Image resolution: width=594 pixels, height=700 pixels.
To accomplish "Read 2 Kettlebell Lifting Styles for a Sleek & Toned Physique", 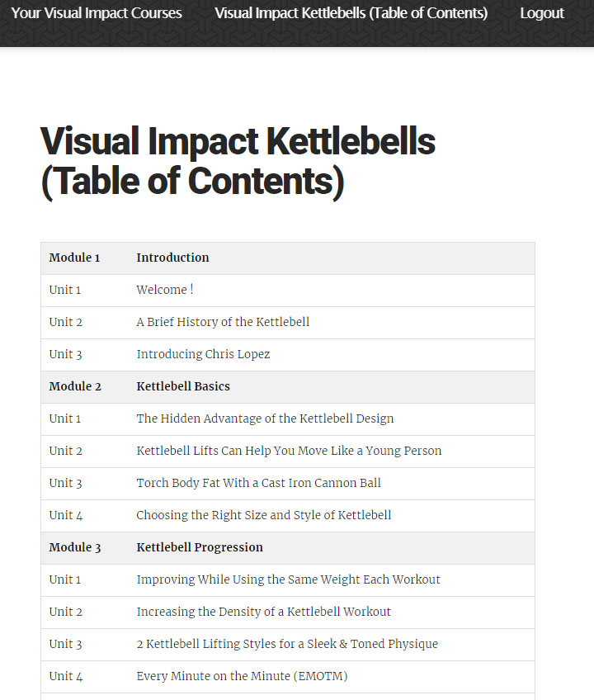I will (x=286, y=644).
